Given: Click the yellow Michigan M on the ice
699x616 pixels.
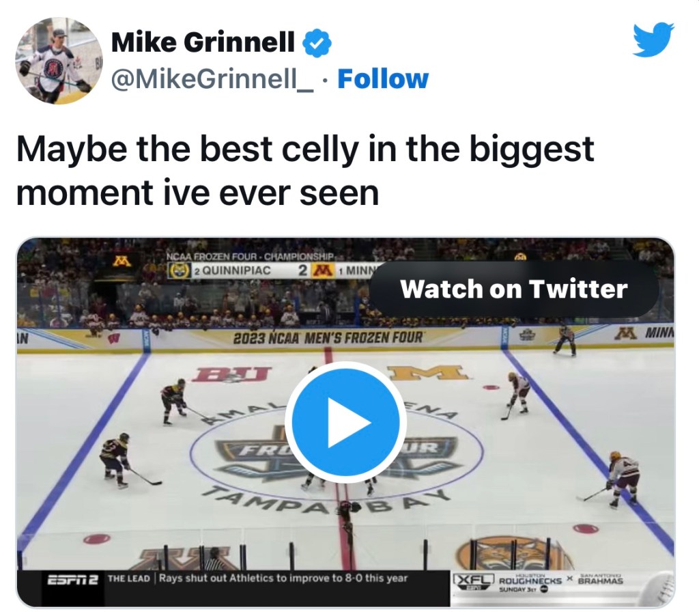Looking at the screenshot, I should pyautogui.click(x=428, y=372).
